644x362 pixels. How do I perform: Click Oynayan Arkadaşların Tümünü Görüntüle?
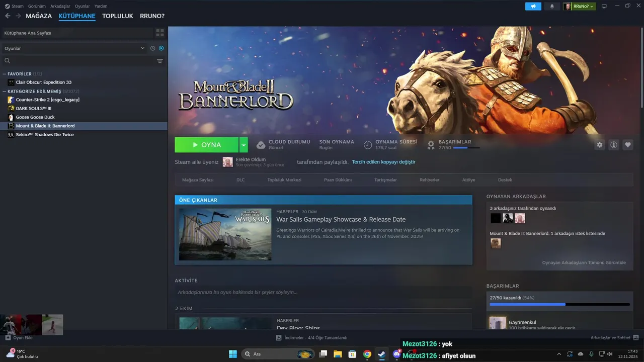point(584,262)
